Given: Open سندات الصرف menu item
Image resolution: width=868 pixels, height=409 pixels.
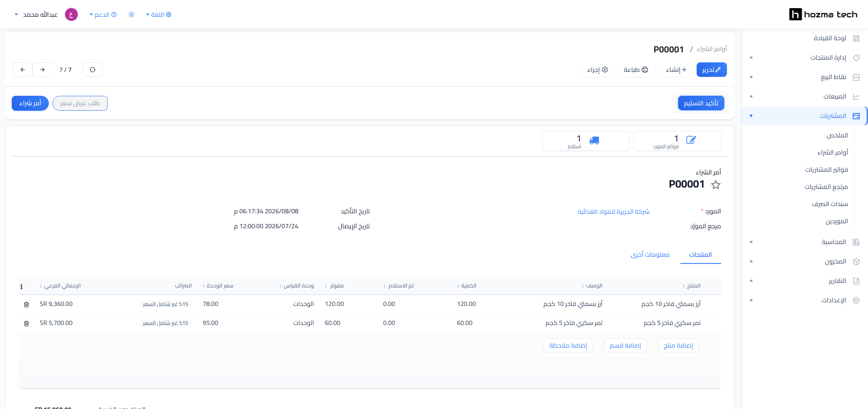Looking at the screenshot, I should tap(830, 204).
